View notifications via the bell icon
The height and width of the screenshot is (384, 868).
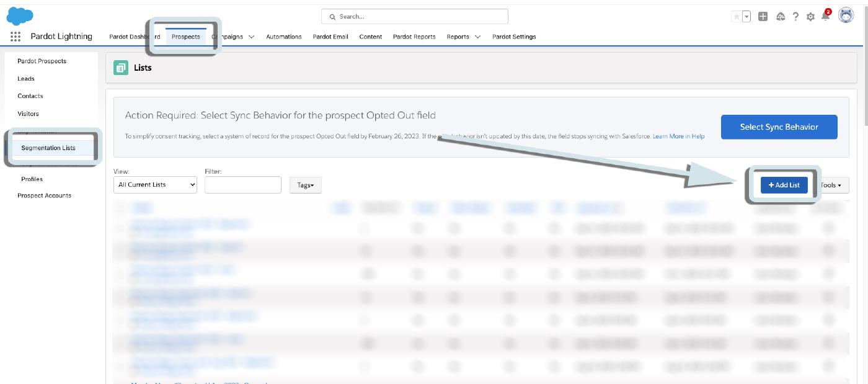(x=825, y=17)
